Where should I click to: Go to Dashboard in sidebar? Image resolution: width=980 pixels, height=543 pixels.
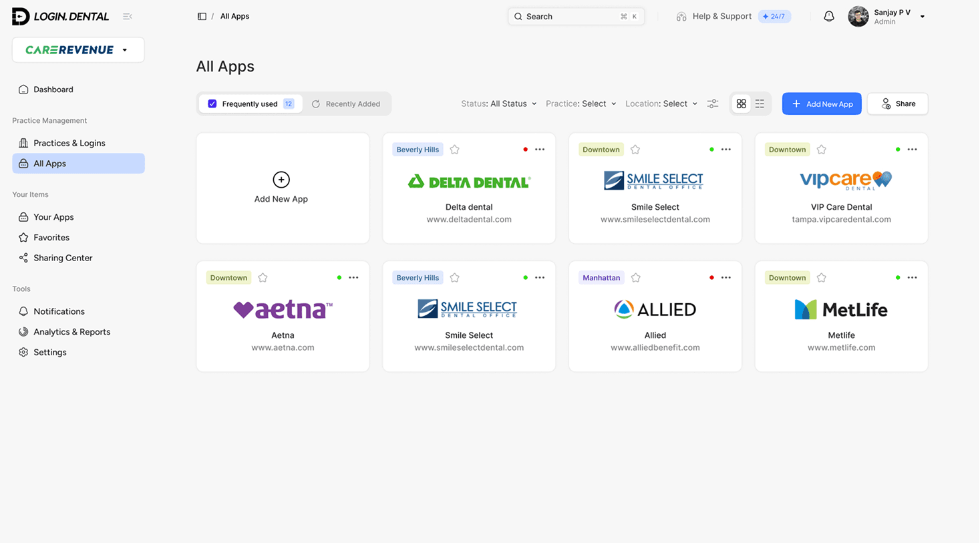pos(78,89)
